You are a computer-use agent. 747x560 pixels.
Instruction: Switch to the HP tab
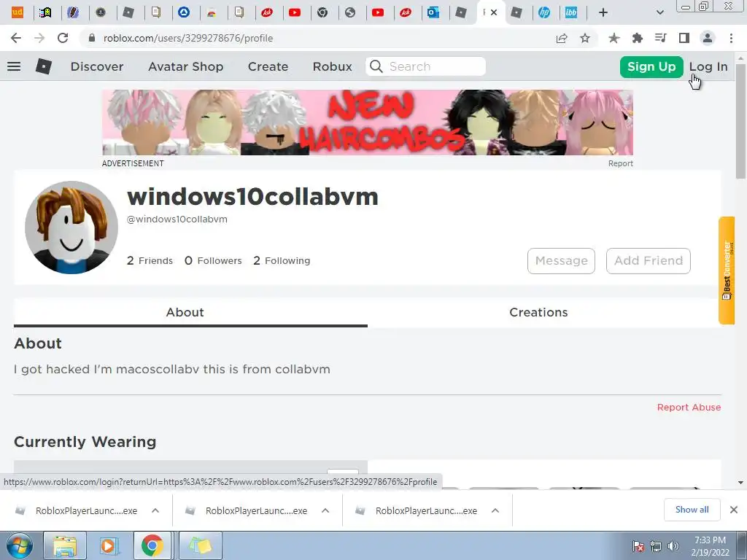544,12
